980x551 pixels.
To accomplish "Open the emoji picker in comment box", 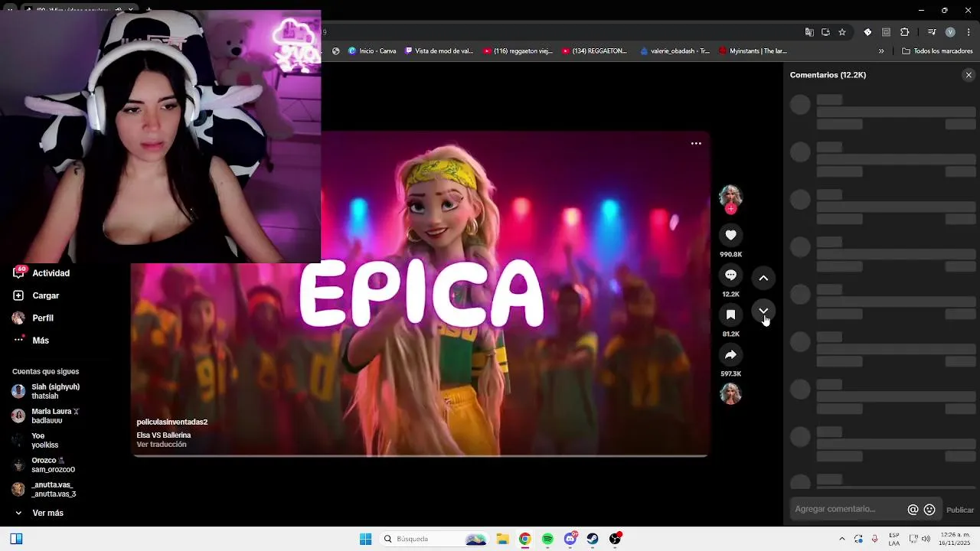I will tap(929, 510).
